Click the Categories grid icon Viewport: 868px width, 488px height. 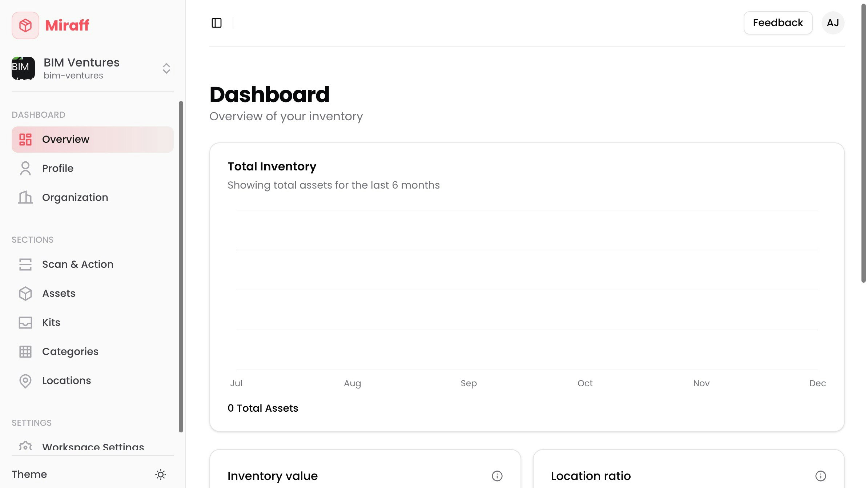25,352
